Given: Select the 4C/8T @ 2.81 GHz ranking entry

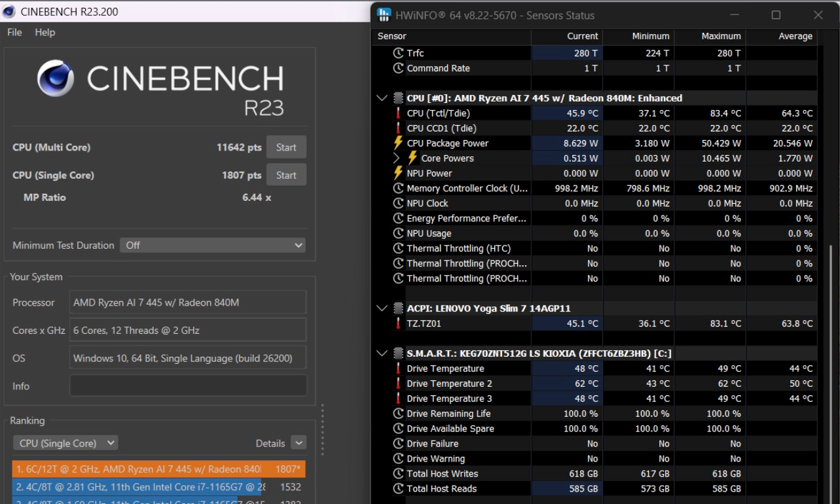Looking at the screenshot, I should click(x=158, y=487).
